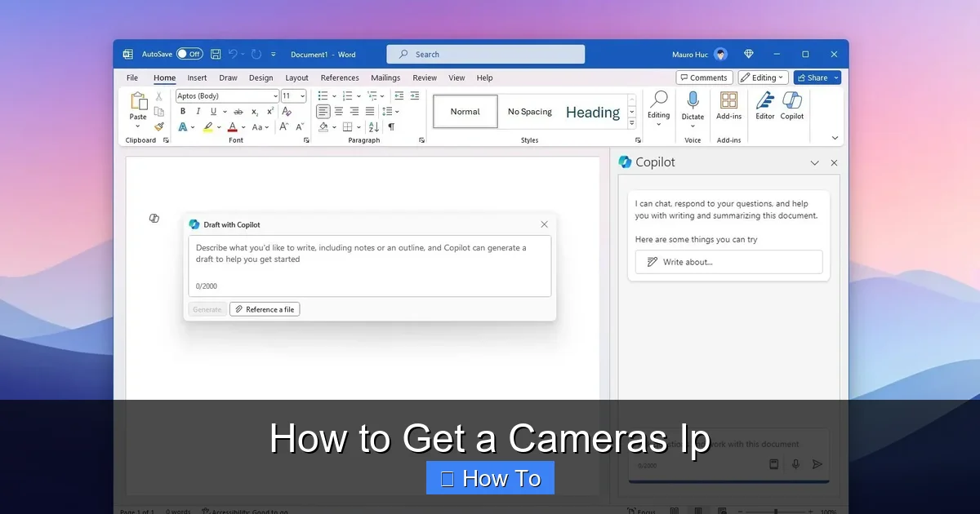Click the title bar Search box
The image size is (980, 514).
click(x=486, y=55)
